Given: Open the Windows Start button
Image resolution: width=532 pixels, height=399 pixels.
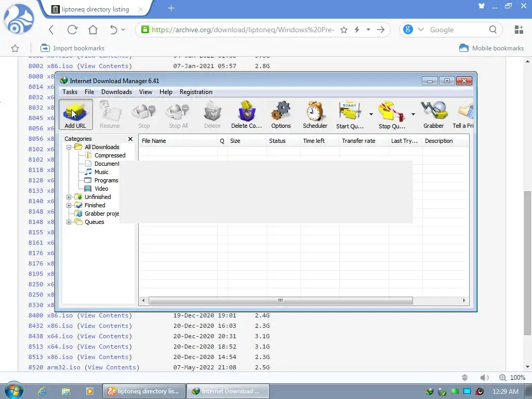Looking at the screenshot, I should click(14, 391).
